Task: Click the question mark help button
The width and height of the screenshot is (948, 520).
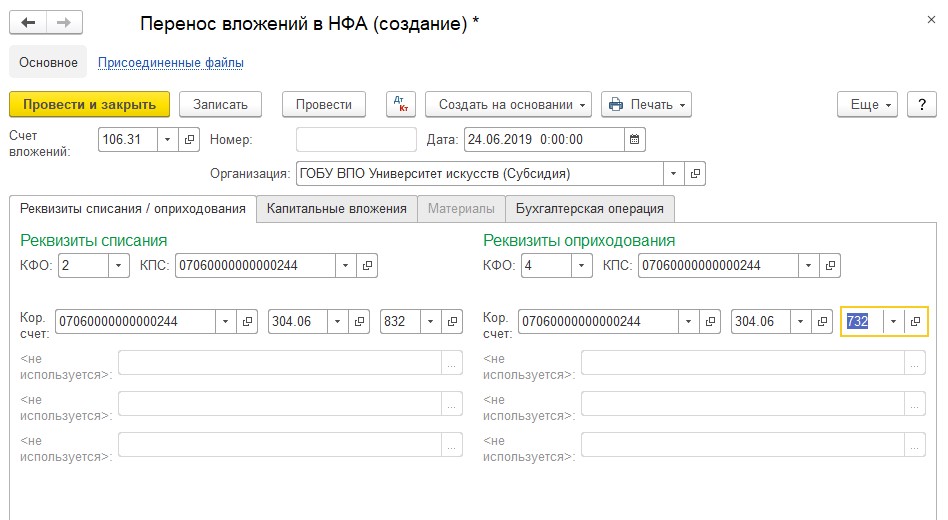Action: (921, 105)
